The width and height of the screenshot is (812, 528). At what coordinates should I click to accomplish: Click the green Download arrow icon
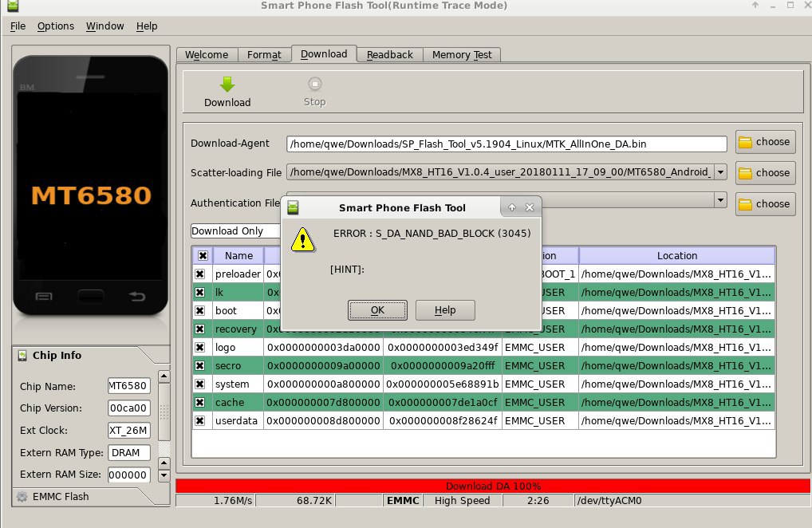pos(227,84)
